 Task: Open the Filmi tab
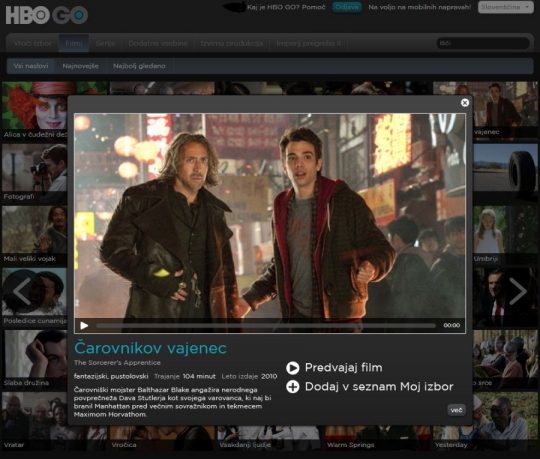click(x=74, y=43)
